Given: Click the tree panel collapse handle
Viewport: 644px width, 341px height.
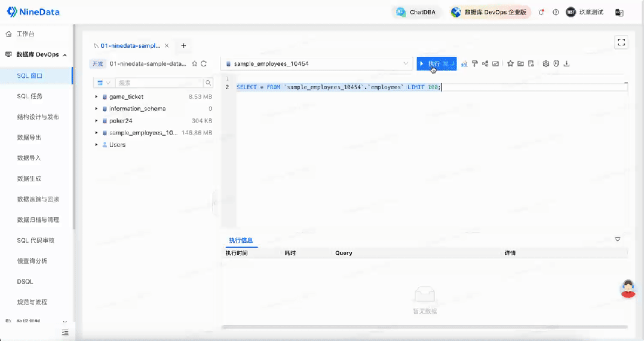Looking at the screenshot, I should [x=214, y=203].
